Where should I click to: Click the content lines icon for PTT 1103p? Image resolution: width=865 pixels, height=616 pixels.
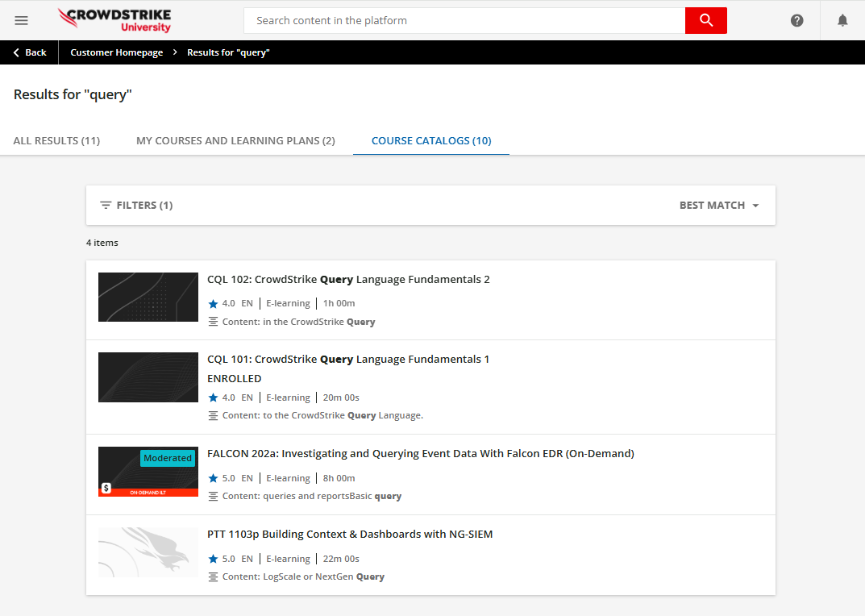pyautogui.click(x=213, y=576)
